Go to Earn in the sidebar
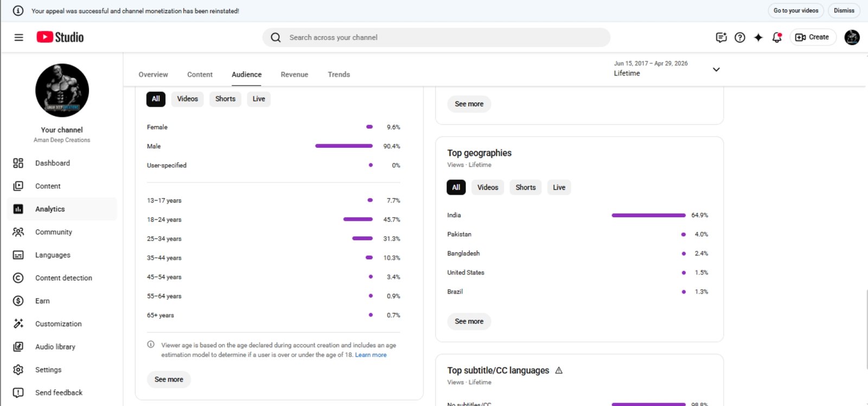This screenshot has width=868, height=406. pyautogui.click(x=42, y=301)
